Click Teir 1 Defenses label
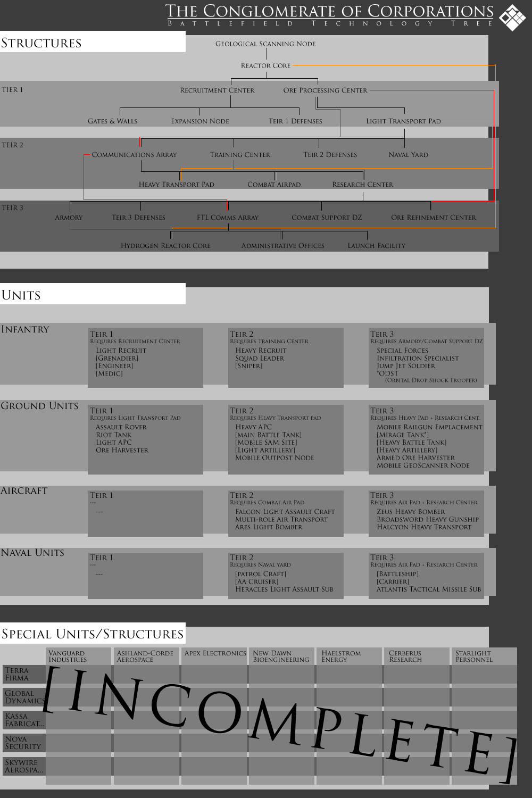The width and height of the screenshot is (532, 798). [x=295, y=121]
